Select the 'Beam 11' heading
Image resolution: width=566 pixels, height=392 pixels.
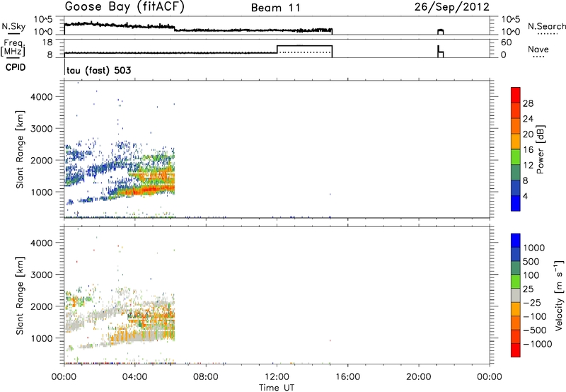click(276, 8)
